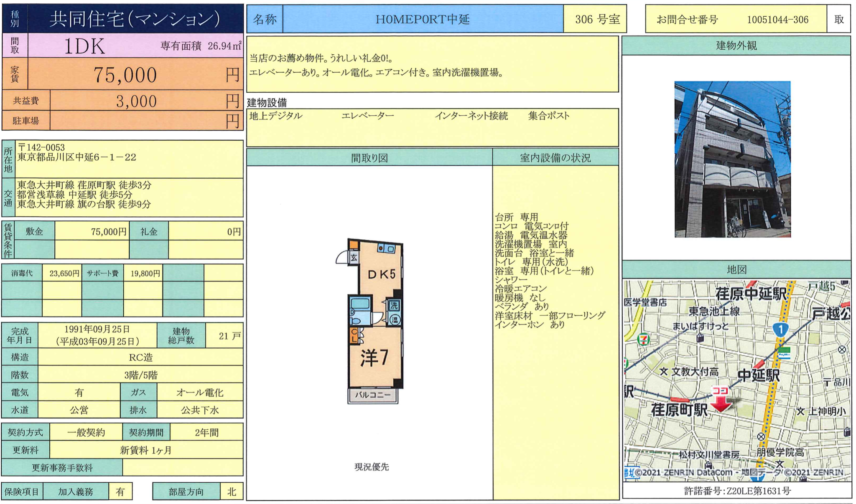Click the 駐車場 label
This screenshot has height=504, width=856.
(x=25, y=121)
